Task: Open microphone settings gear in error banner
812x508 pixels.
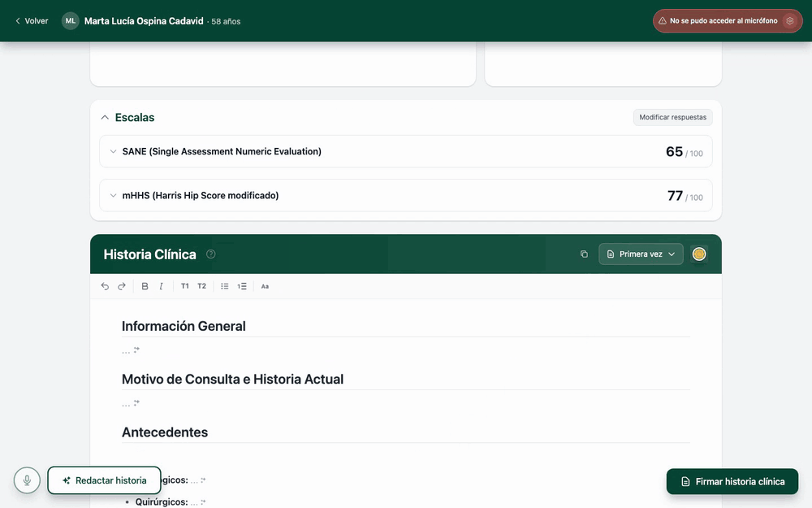Action: 790,21
